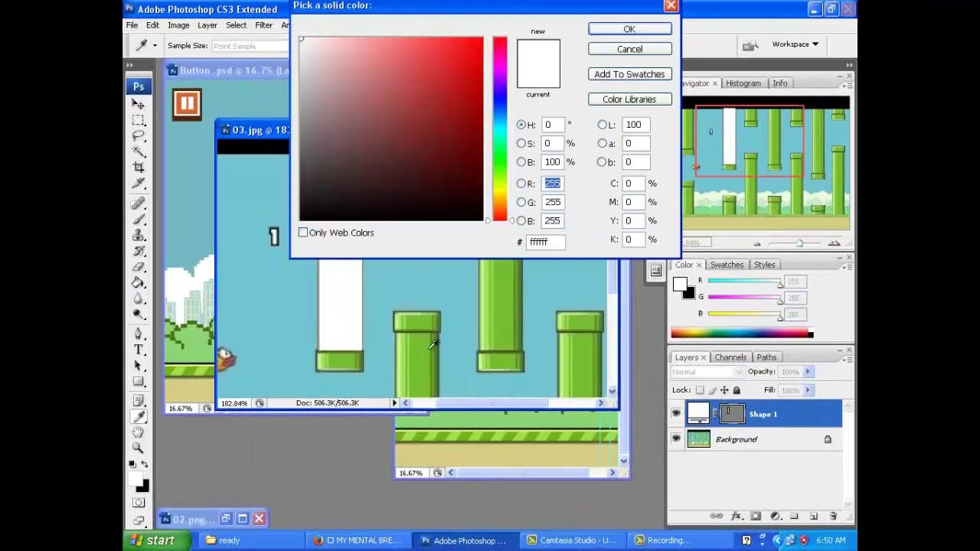
Task: Click Add To Swatches button
Action: (x=629, y=74)
